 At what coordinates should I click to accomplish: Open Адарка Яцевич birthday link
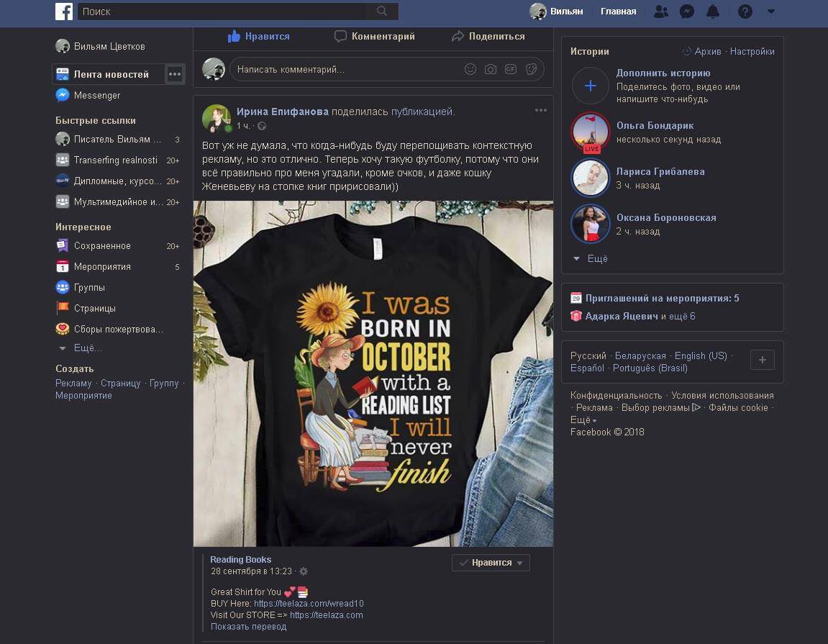(622, 317)
